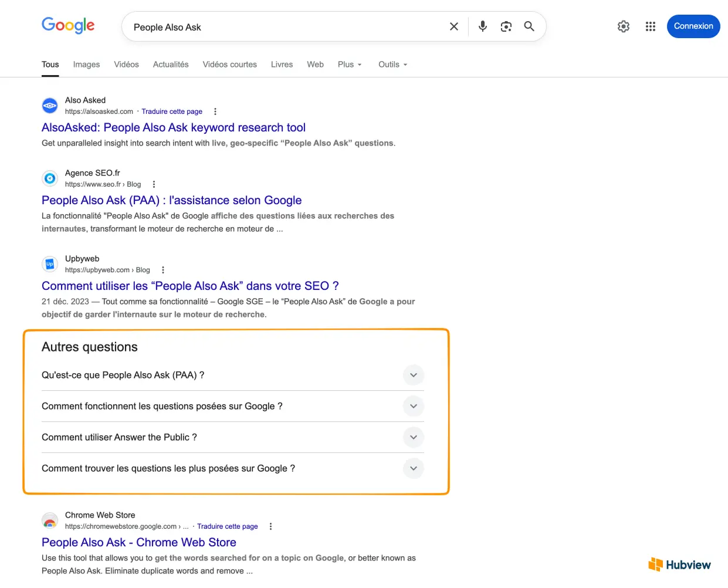
Task: Click the Also Asked site favicon
Action: point(50,106)
